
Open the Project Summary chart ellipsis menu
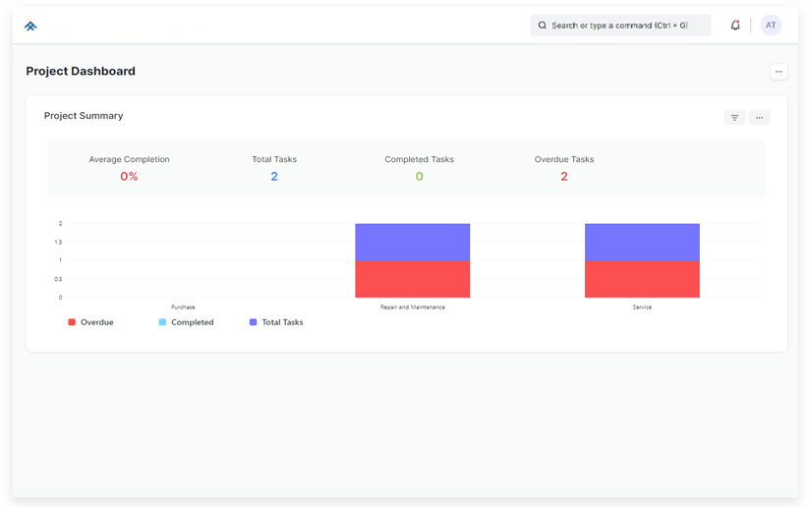click(x=759, y=118)
